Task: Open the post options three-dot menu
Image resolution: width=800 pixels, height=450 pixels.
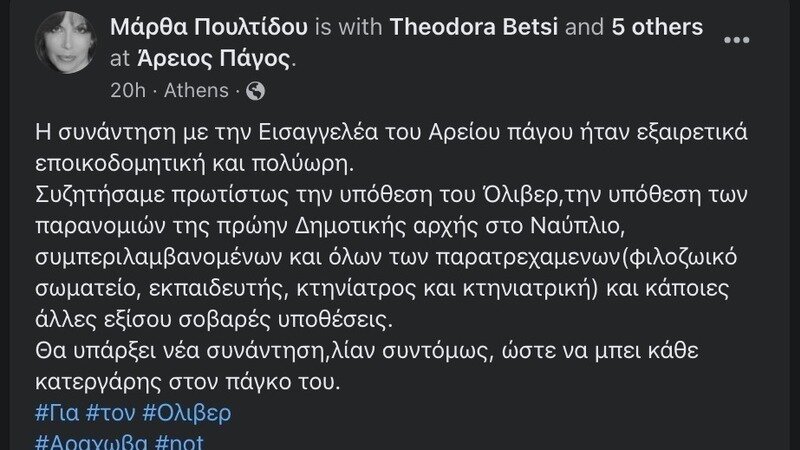Action: pyautogui.click(x=735, y=40)
